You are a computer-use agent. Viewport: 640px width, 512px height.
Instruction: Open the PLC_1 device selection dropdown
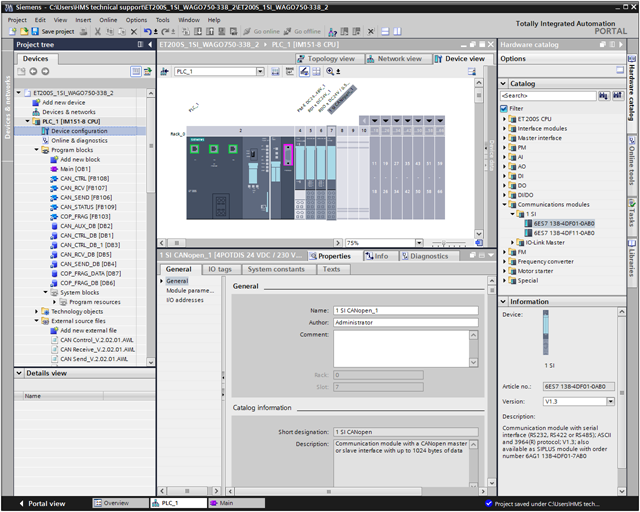click(x=260, y=72)
